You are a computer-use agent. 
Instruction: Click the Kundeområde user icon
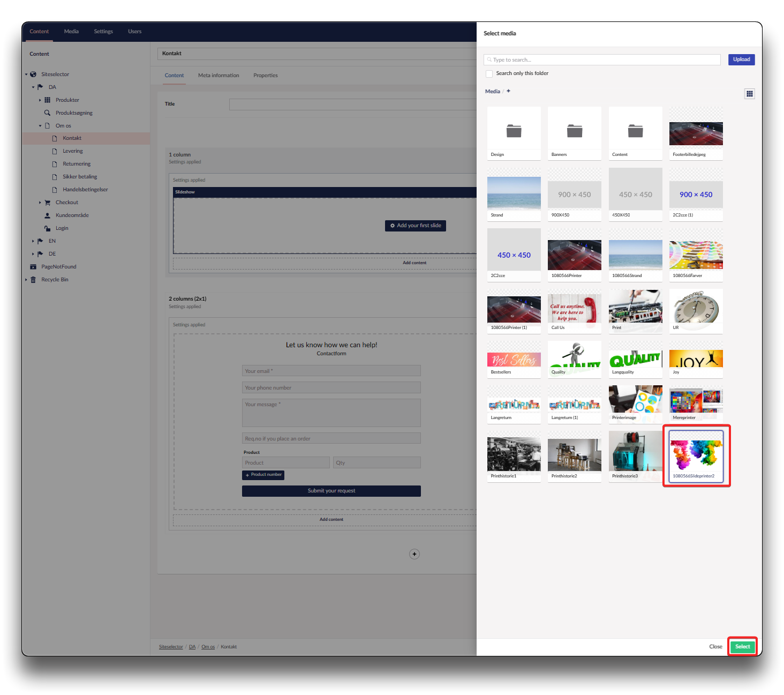click(x=47, y=215)
